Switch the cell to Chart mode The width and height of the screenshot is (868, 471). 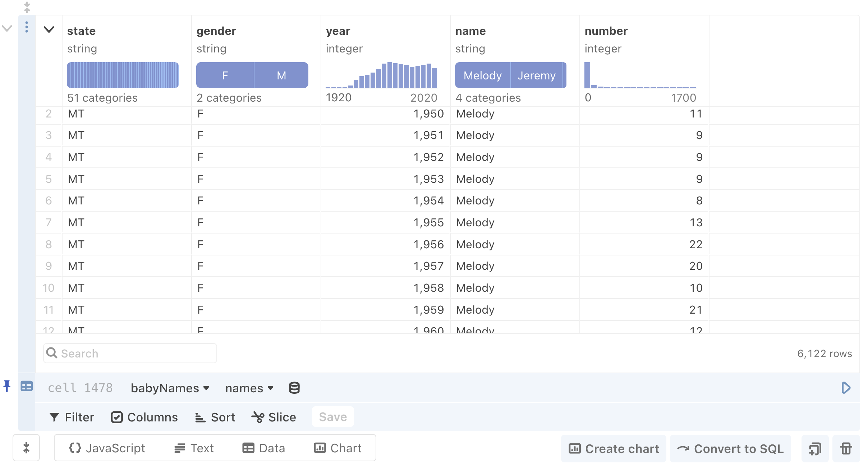(337, 448)
